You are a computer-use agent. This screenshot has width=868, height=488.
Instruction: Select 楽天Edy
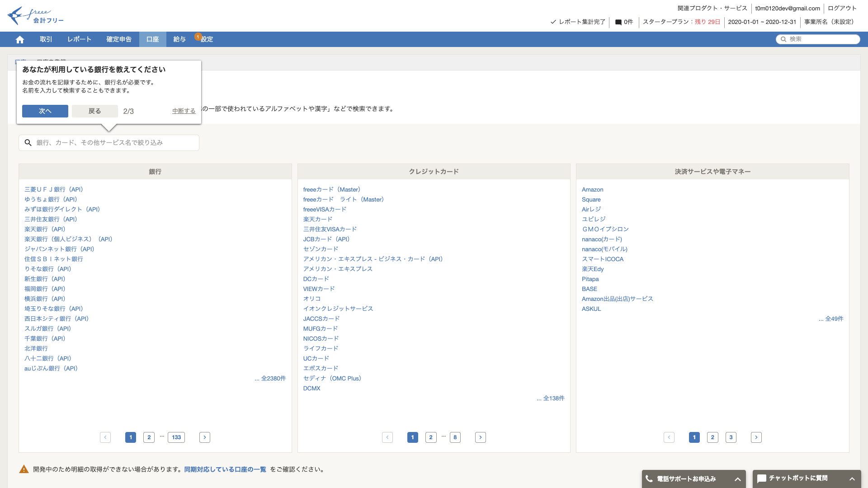593,269
